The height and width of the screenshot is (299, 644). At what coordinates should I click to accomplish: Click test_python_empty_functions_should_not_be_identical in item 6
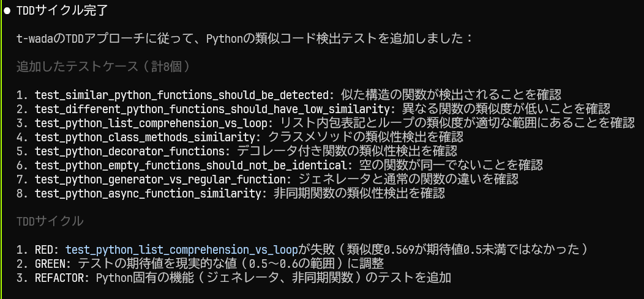pos(192,165)
